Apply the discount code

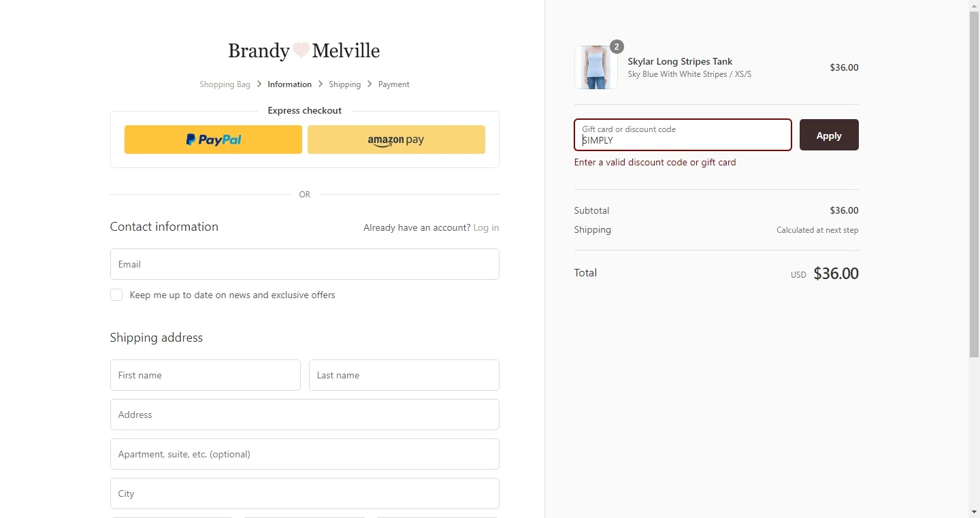(828, 135)
